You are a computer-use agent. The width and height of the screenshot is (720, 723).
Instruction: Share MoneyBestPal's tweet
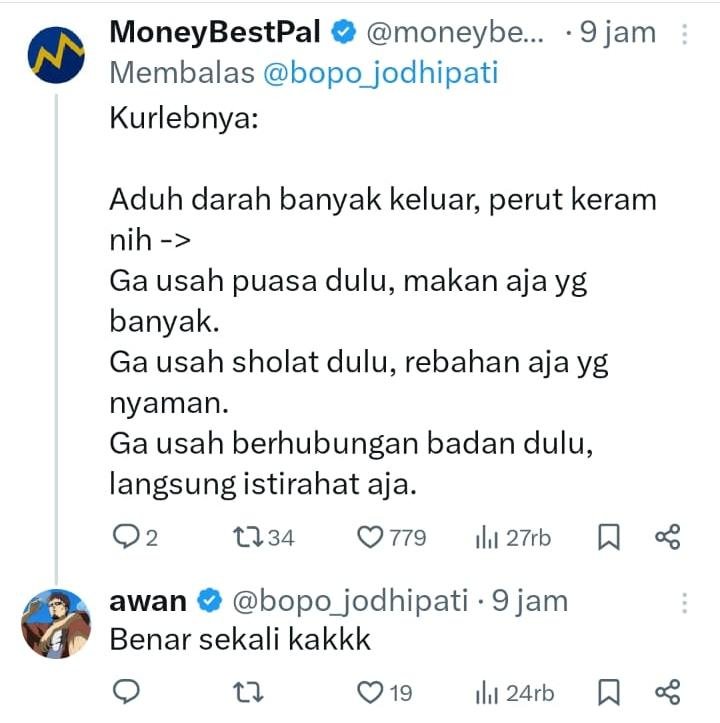(667, 537)
